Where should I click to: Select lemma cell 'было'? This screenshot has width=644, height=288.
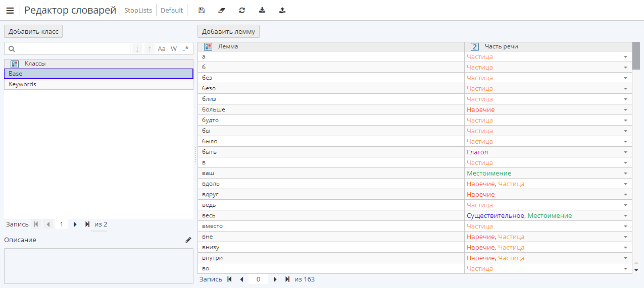pos(331,142)
